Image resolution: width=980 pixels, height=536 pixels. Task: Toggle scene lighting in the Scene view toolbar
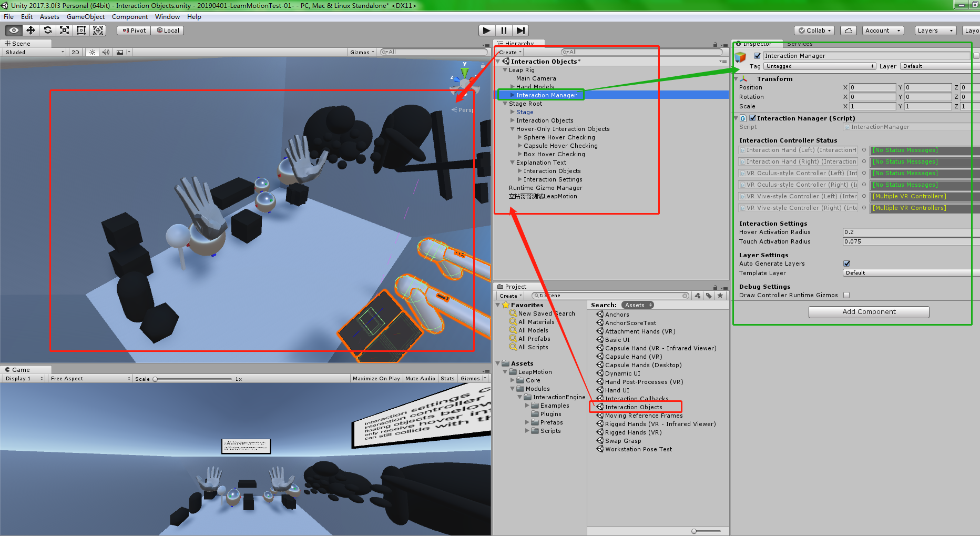(x=92, y=52)
